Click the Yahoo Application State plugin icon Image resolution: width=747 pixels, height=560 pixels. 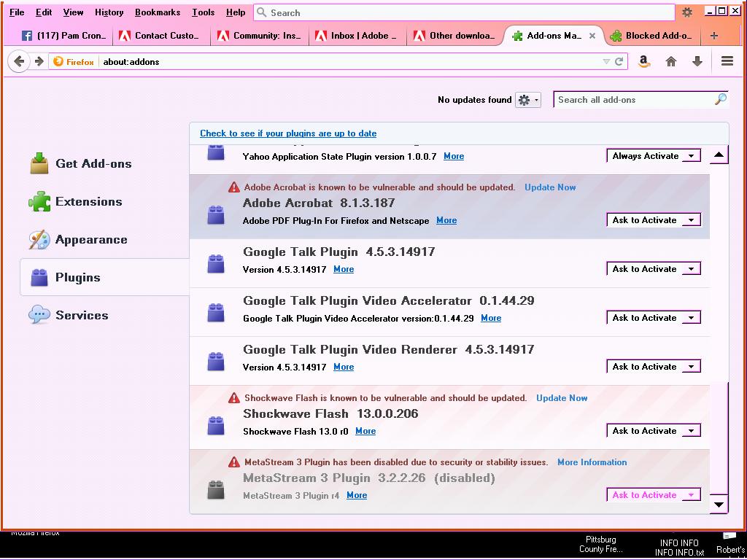point(216,152)
